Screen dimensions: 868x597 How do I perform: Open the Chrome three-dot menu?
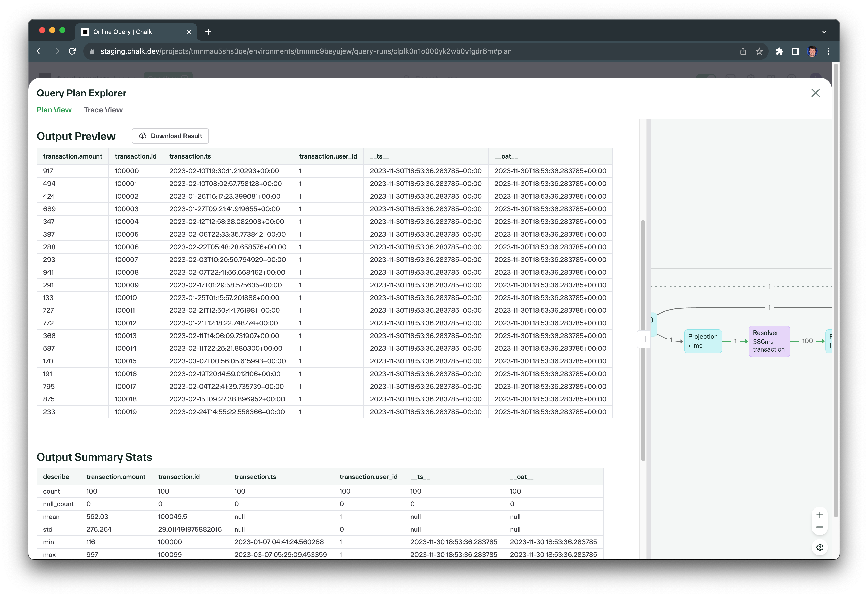pos(828,51)
